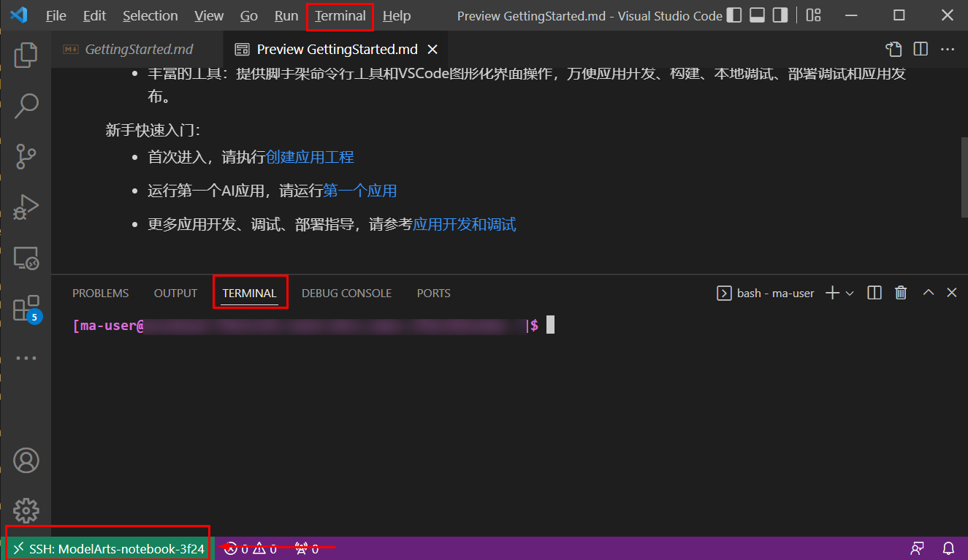Open the Source Control view
The height and width of the screenshot is (560, 968).
pos(26,156)
